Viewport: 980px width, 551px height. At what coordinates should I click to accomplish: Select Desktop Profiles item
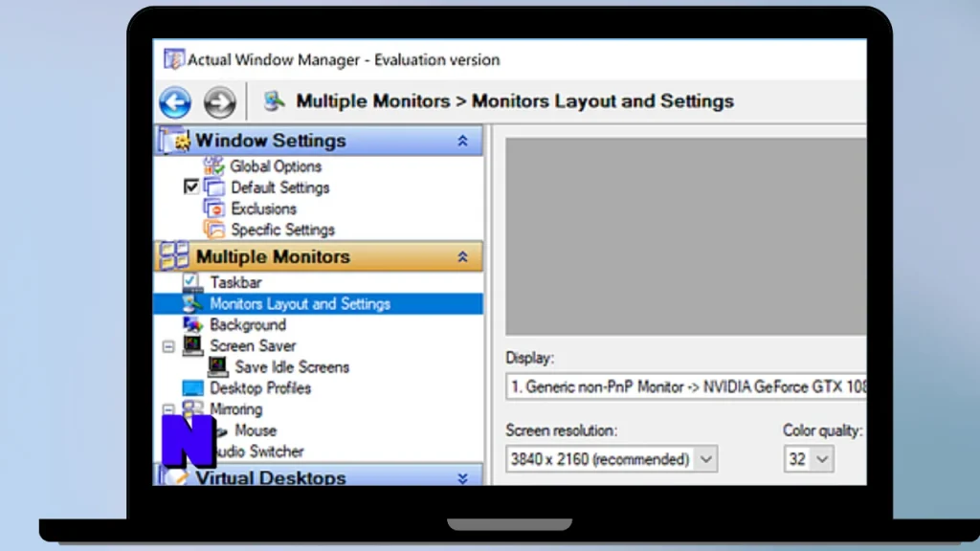coord(260,388)
